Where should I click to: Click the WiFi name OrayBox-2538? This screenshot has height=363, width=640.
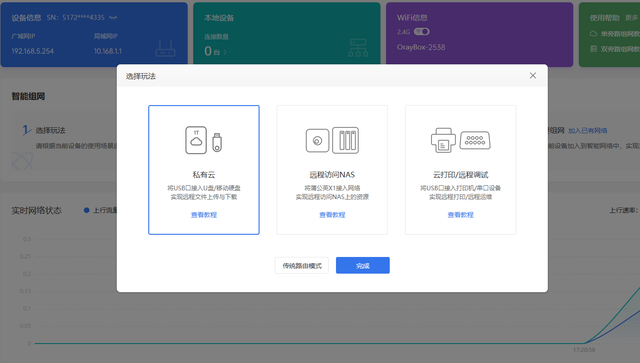click(421, 47)
